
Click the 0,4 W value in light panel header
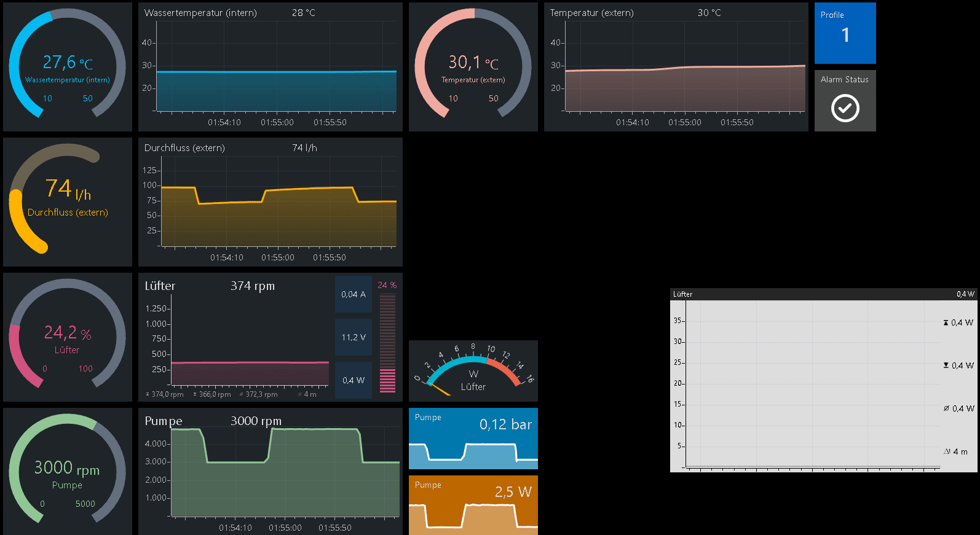pyautogui.click(x=965, y=294)
